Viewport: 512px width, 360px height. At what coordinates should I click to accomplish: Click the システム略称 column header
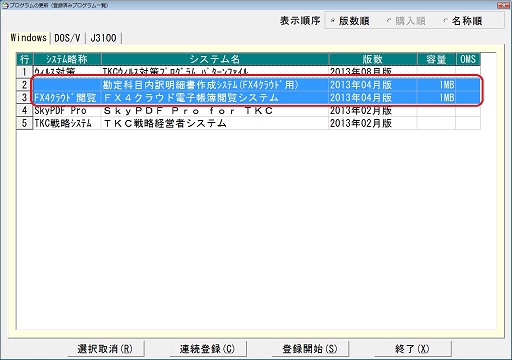click(67, 59)
